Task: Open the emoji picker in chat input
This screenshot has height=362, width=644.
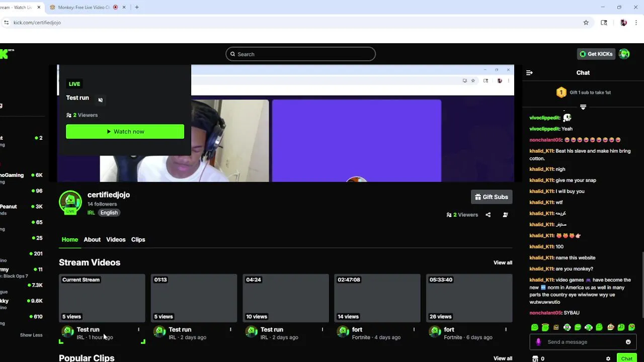Action: (628, 342)
